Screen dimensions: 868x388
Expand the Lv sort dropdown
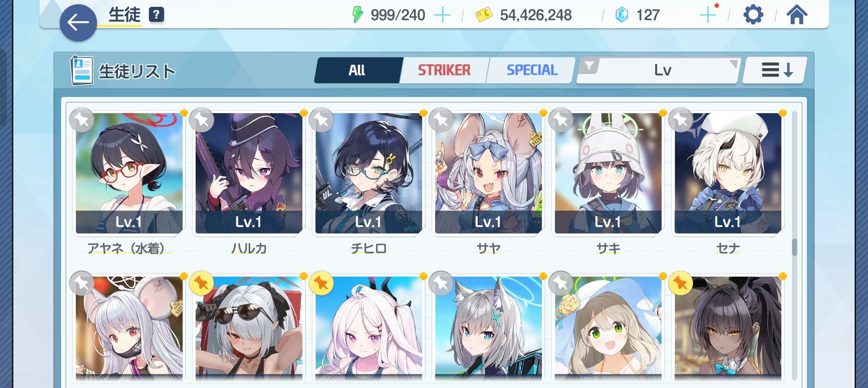point(659,70)
